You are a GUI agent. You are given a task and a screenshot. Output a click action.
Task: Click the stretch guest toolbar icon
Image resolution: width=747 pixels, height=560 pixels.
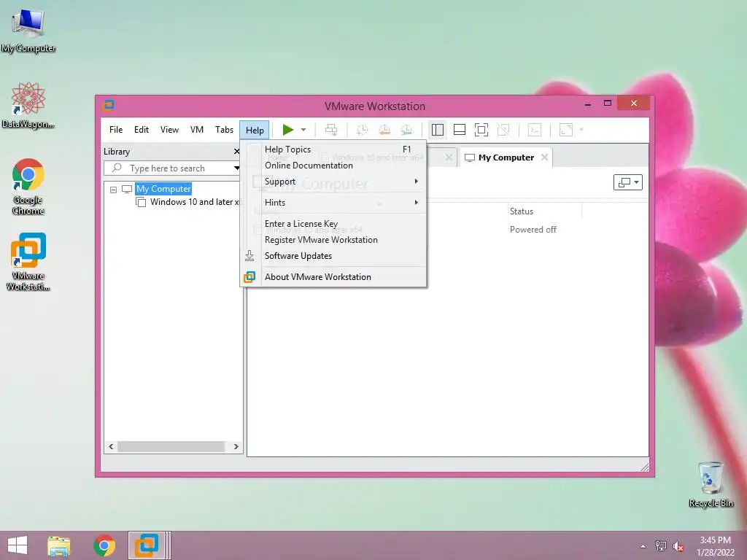pyautogui.click(x=566, y=130)
